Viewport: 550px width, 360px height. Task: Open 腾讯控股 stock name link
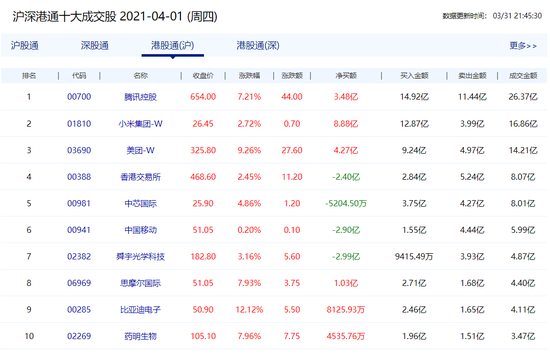point(140,97)
